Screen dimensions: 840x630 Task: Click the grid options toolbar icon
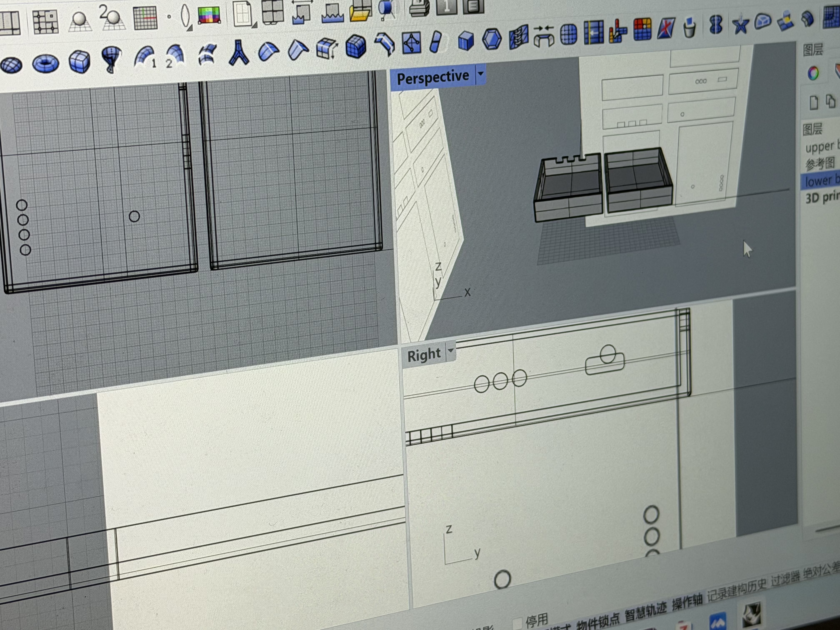(145, 18)
